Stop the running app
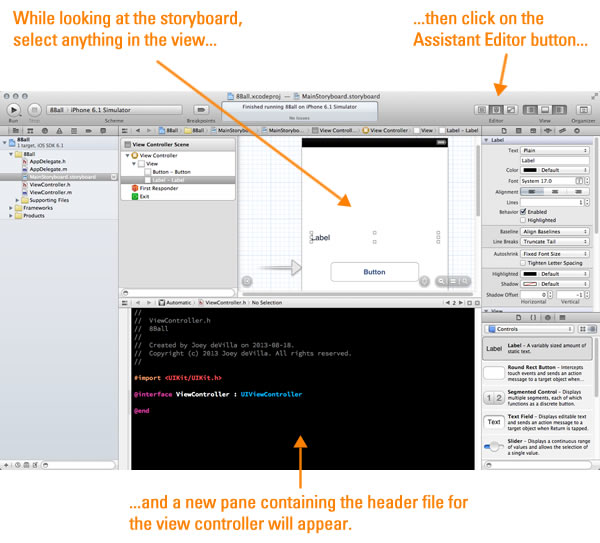Image resolution: width=600 pixels, height=543 pixels. pos(34,110)
